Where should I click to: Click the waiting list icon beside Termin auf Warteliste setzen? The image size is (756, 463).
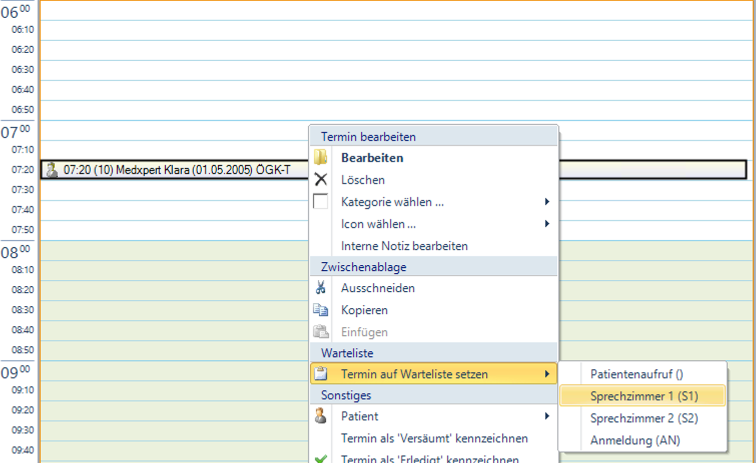[x=321, y=374]
